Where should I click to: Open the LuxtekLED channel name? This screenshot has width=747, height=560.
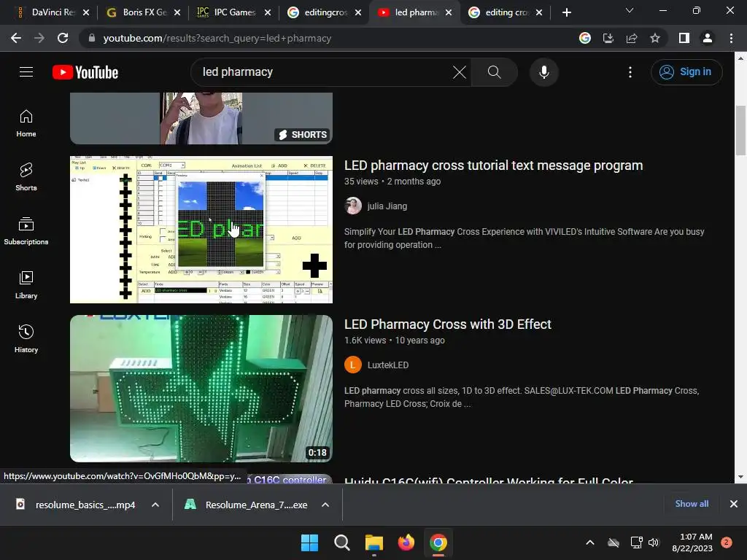pos(388,365)
